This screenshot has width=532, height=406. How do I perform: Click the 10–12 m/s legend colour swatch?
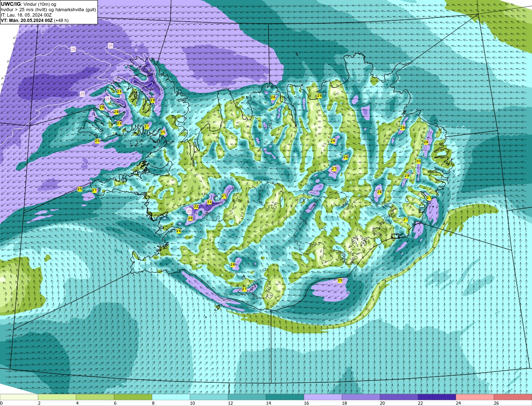point(209,397)
